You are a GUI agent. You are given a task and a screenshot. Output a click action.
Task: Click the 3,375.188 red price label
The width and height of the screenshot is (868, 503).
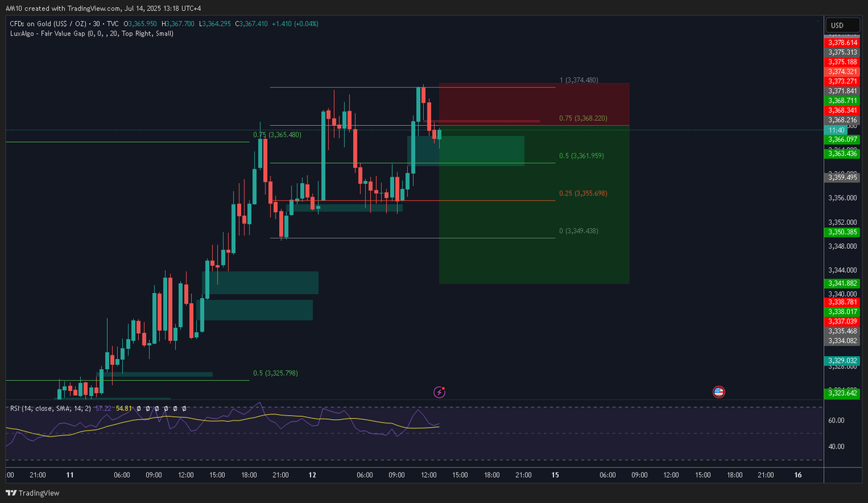point(843,62)
